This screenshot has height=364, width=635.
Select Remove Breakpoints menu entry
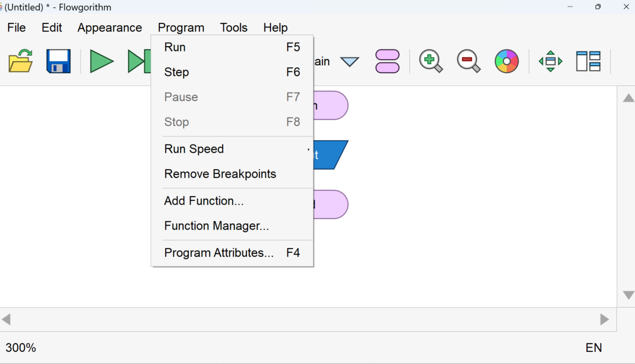click(x=232, y=174)
